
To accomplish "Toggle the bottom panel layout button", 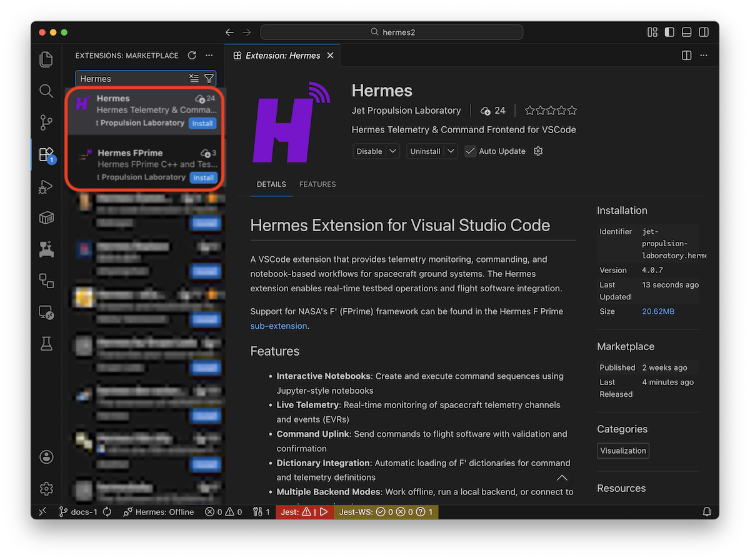I will point(686,32).
